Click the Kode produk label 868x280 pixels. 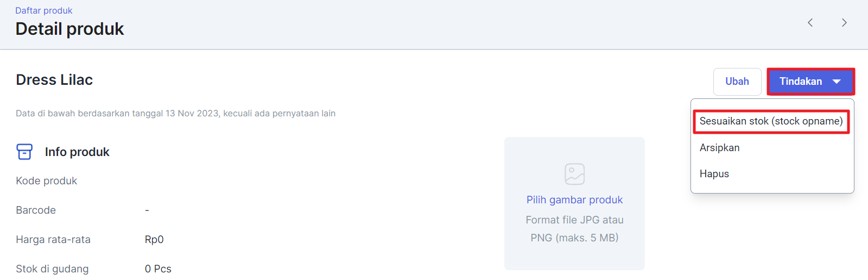[x=46, y=181]
